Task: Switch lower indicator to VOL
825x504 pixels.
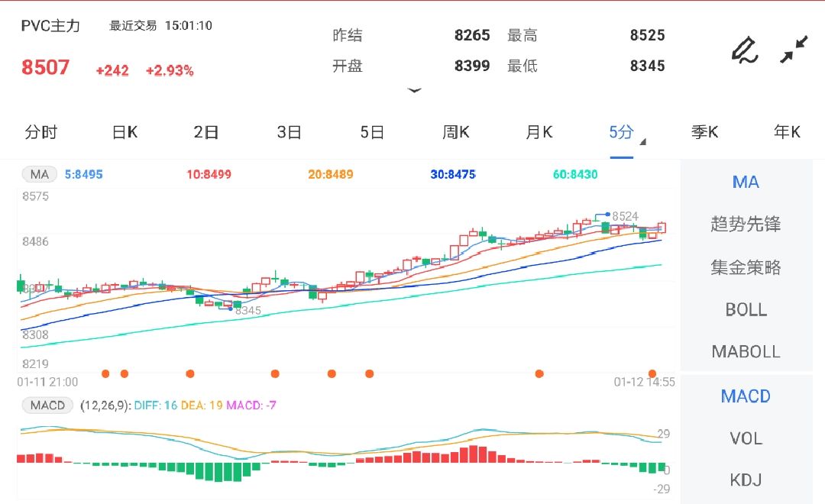Action: pyautogui.click(x=745, y=438)
